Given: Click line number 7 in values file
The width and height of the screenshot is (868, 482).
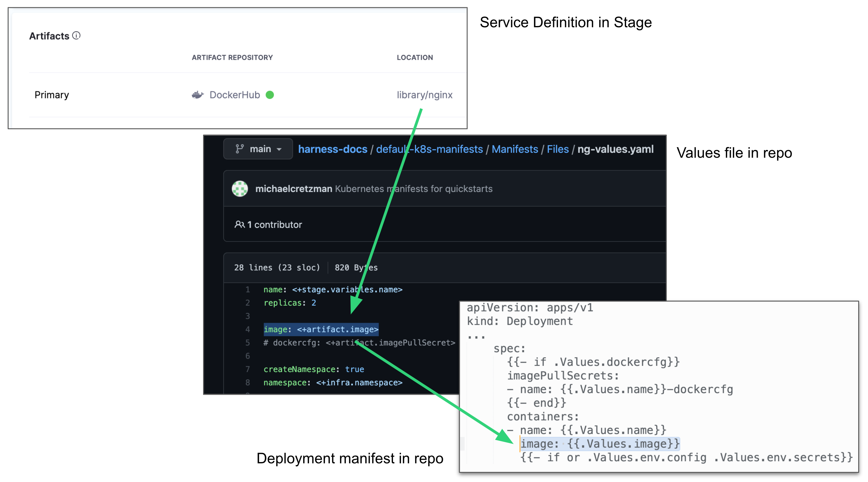Looking at the screenshot, I should tap(248, 369).
